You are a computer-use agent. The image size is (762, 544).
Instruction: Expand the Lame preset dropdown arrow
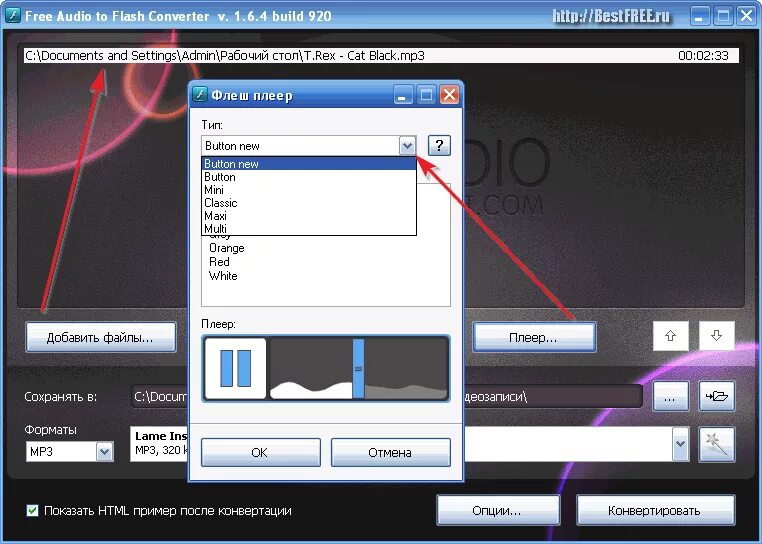point(681,444)
